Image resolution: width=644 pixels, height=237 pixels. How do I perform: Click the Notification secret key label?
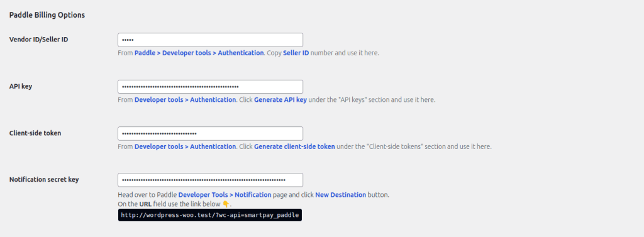pos(44,180)
